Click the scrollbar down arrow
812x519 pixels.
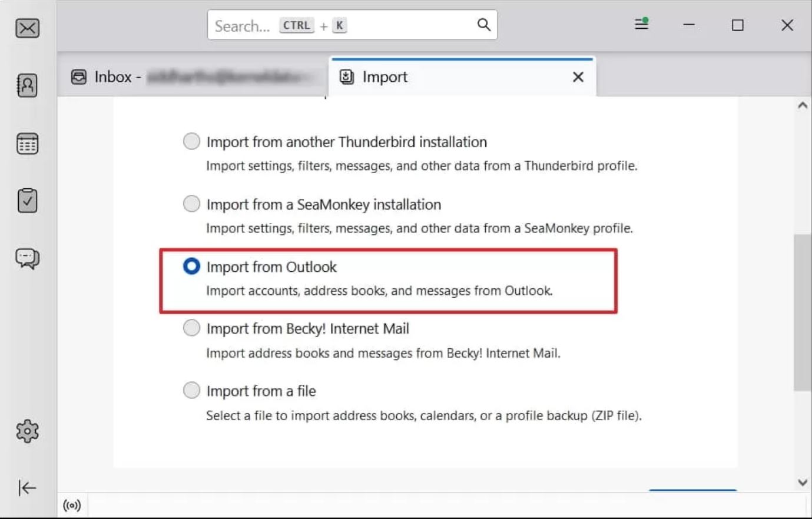coord(803,483)
